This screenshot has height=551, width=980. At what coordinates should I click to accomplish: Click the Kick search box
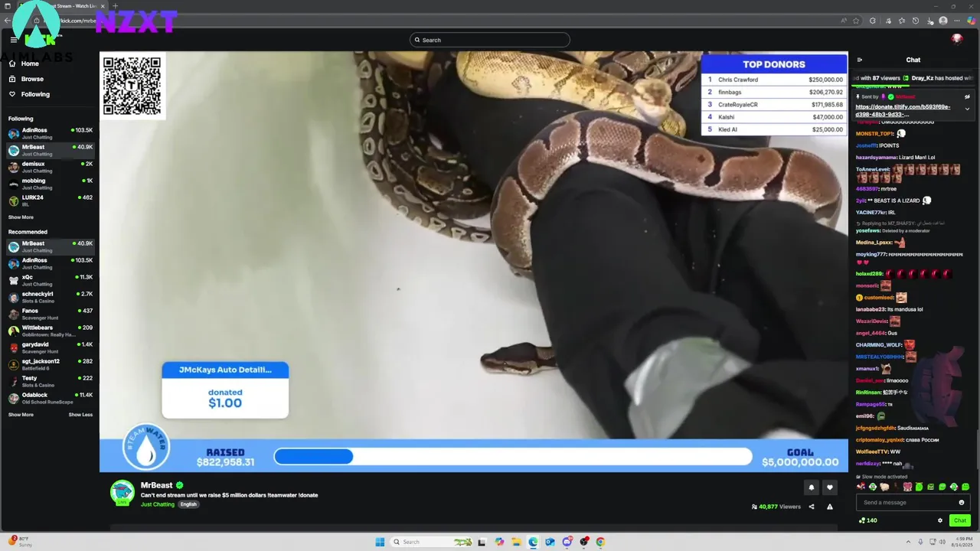(x=490, y=40)
